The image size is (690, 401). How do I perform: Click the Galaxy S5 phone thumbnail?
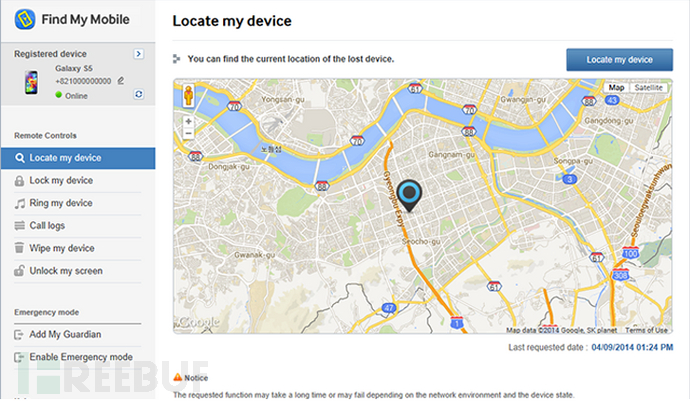[x=31, y=82]
